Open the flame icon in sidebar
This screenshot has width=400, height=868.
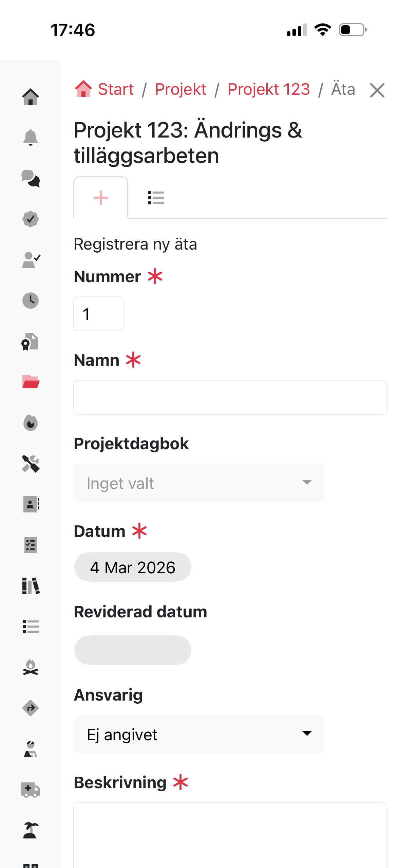pos(31,423)
